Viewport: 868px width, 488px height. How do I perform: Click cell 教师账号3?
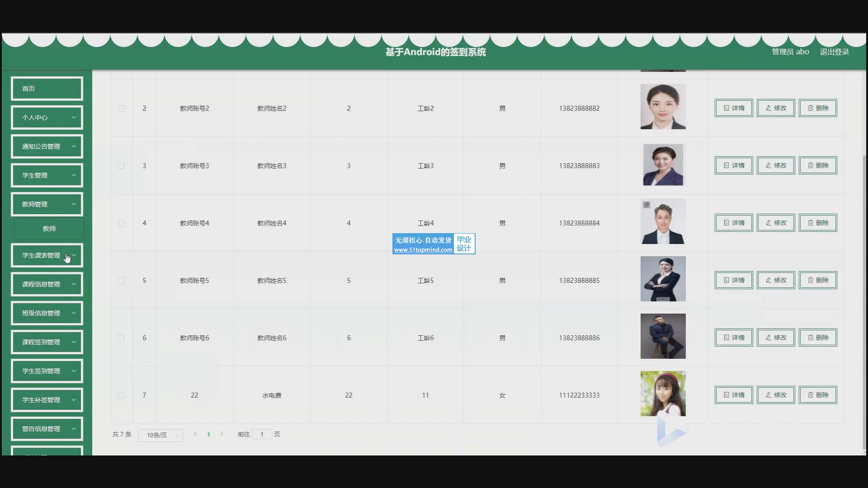(x=194, y=166)
